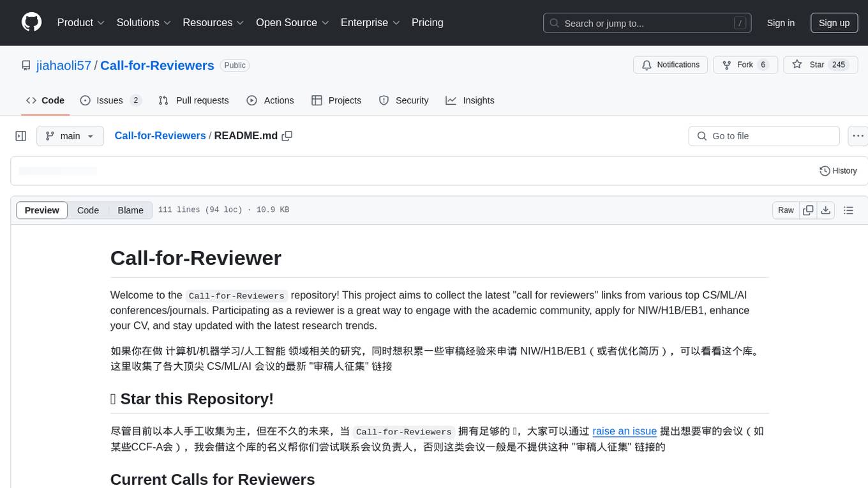
Task: Copy raw file contents
Action: click(x=808, y=210)
